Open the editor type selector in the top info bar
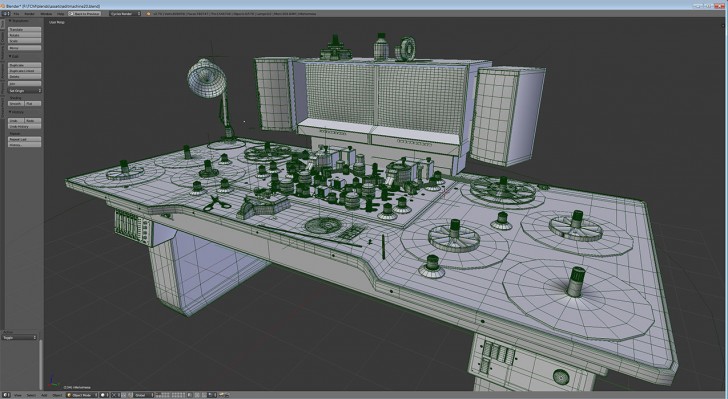Viewport: 728px width, 399px height. 6,13
